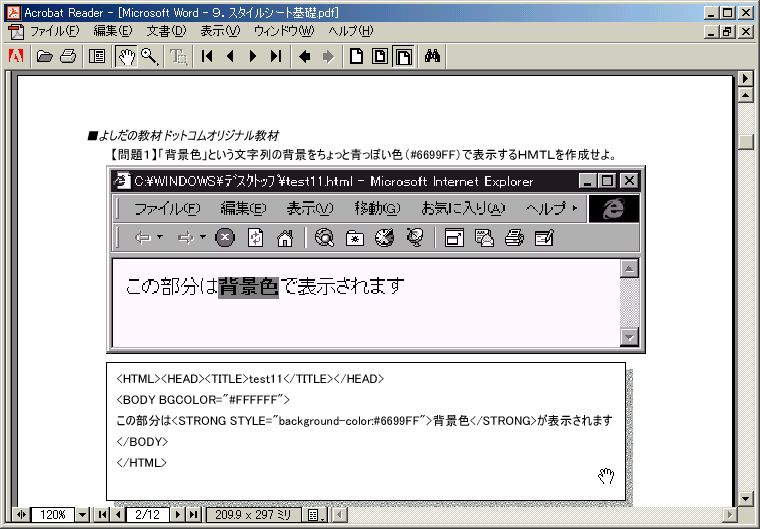Click the </HTML> code line
The height and width of the screenshot is (529, 760).
142,463
